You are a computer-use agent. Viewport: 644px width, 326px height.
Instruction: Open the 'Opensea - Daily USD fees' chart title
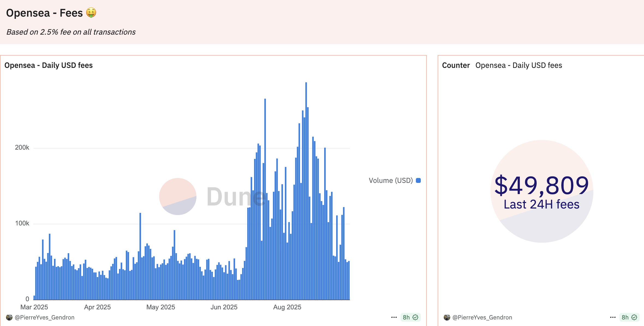click(49, 65)
